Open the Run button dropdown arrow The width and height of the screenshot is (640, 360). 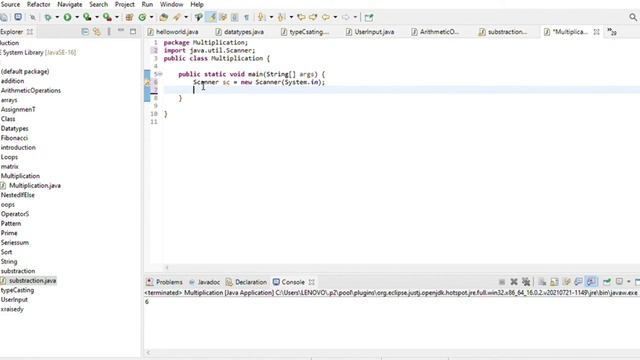(77, 17)
